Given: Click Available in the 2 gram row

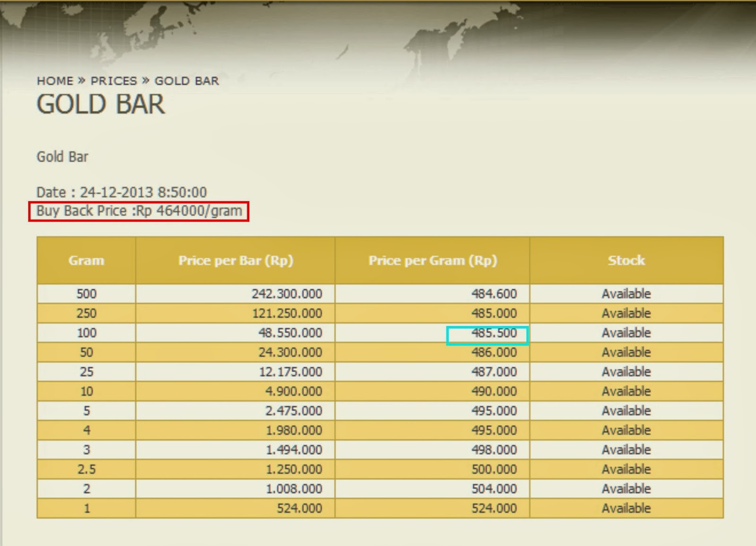Looking at the screenshot, I should 627,489.
